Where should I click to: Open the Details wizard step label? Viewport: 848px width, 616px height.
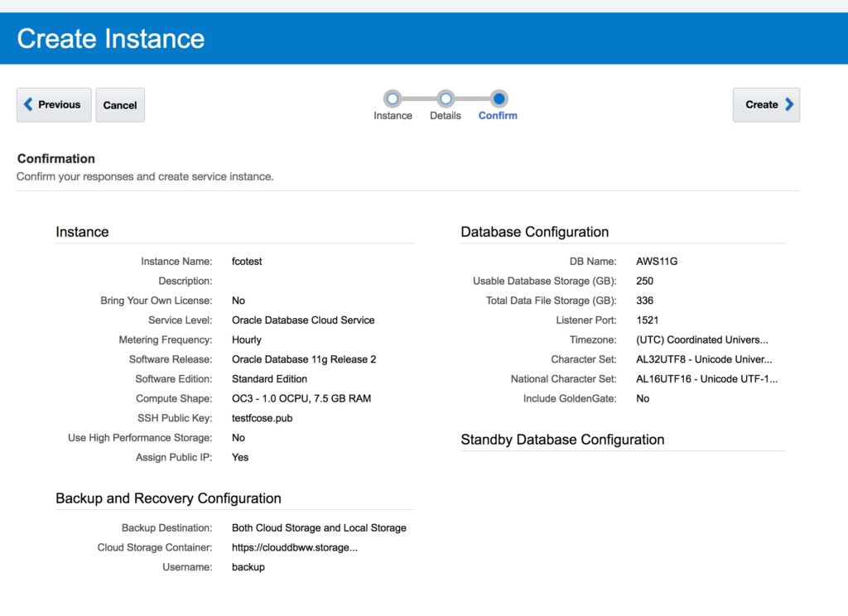[x=446, y=116]
